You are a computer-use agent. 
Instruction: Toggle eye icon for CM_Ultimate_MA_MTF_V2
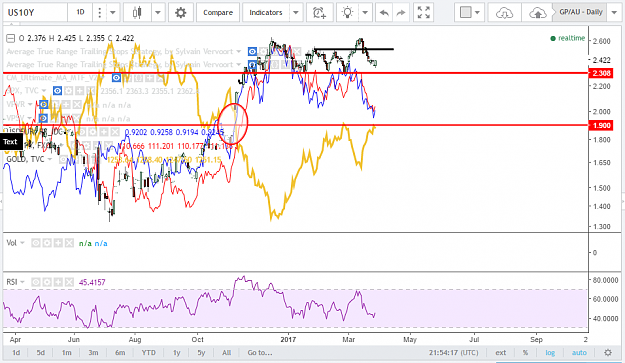coord(116,78)
